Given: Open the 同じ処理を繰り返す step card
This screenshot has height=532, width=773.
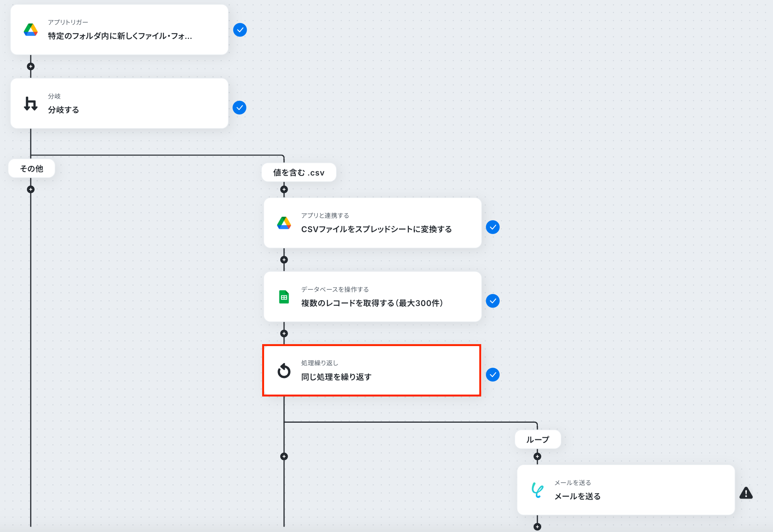Looking at the screenshot, I should (x=371, y=370).
